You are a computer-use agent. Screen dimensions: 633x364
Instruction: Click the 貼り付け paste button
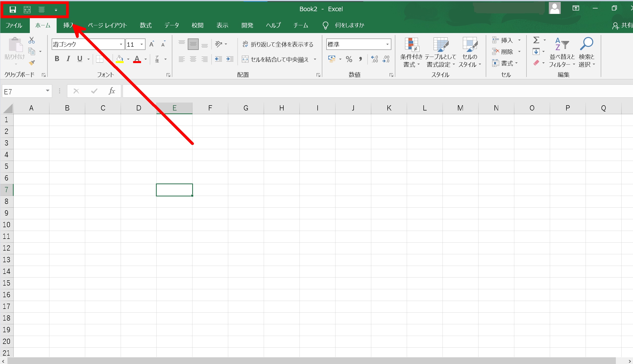tap(15, 51)
